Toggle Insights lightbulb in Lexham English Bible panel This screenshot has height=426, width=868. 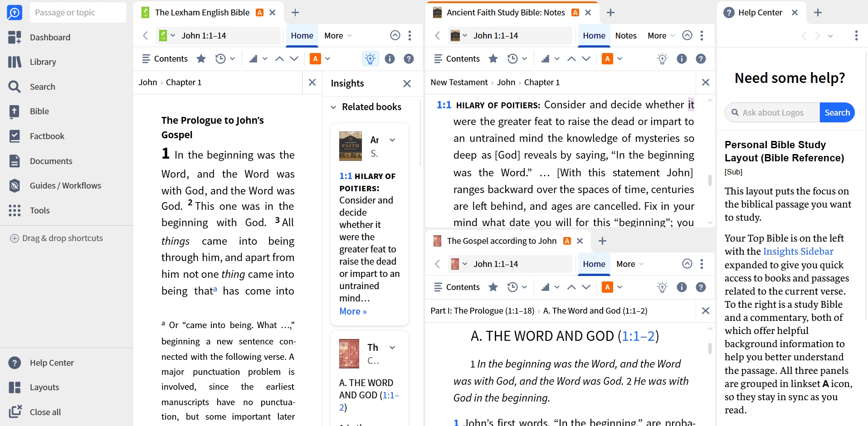(371, 58)
